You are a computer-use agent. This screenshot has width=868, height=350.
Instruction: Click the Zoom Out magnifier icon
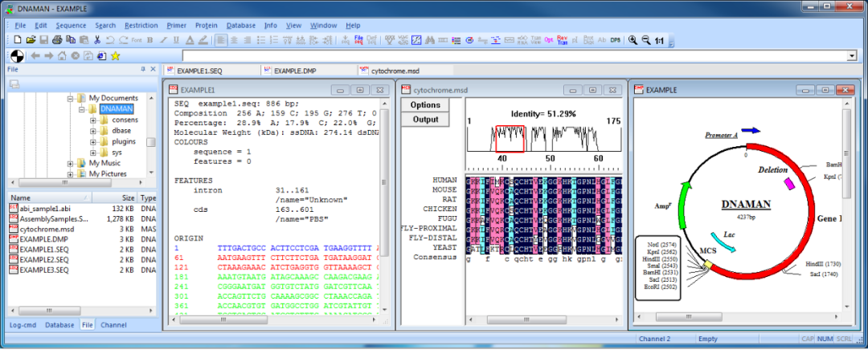tap(645, 39)
